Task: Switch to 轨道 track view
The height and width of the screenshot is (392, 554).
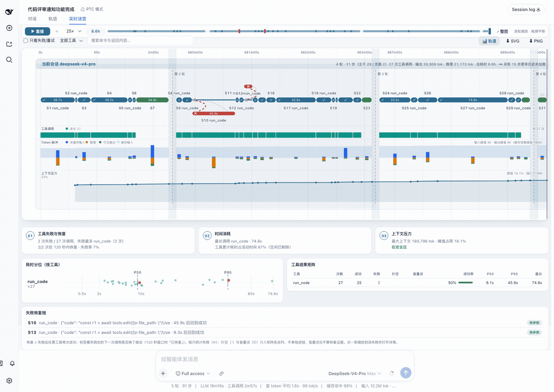Action: 489,41
